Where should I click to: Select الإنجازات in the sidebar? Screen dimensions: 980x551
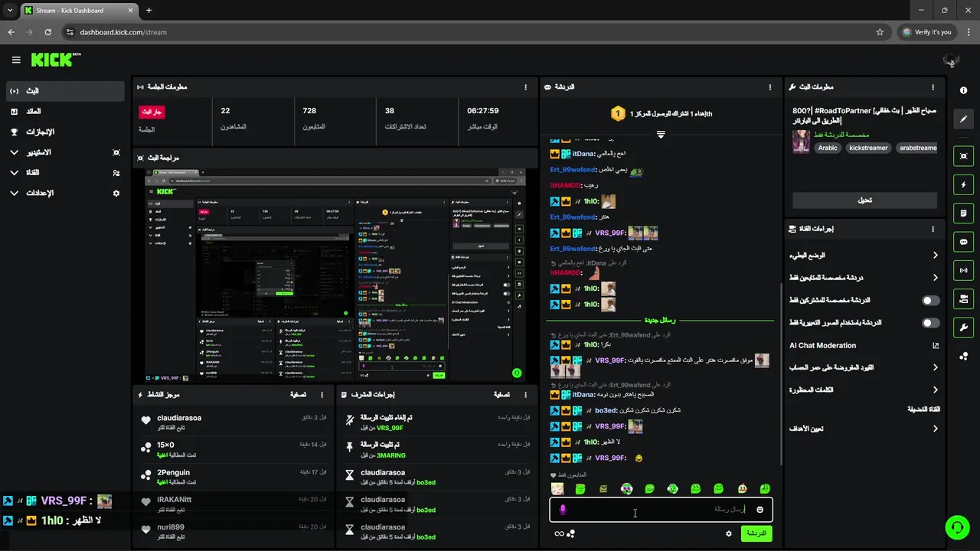click(65, 132)
